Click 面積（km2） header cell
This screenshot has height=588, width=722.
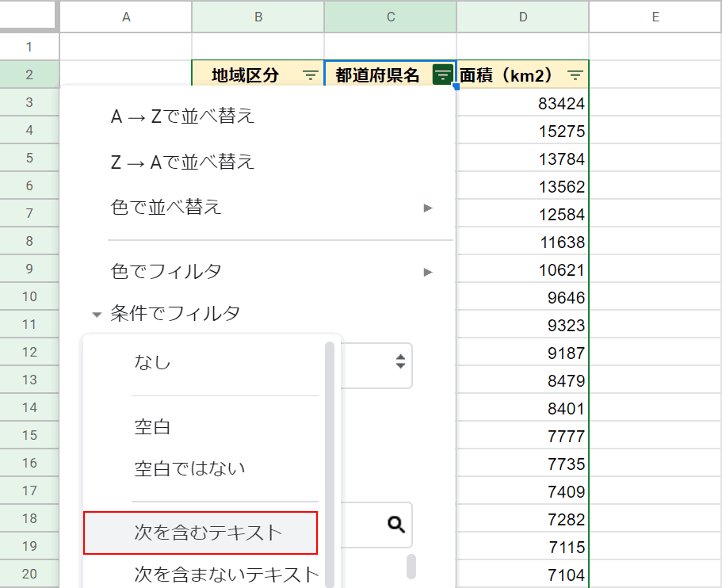[x=523, y=74]
